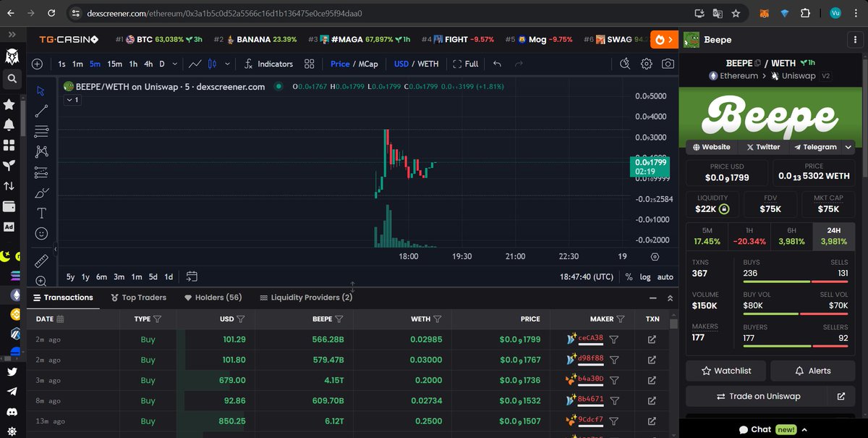868x438 pixels.
Task: Open the Alerts button
Action: [x=813, y=371]
